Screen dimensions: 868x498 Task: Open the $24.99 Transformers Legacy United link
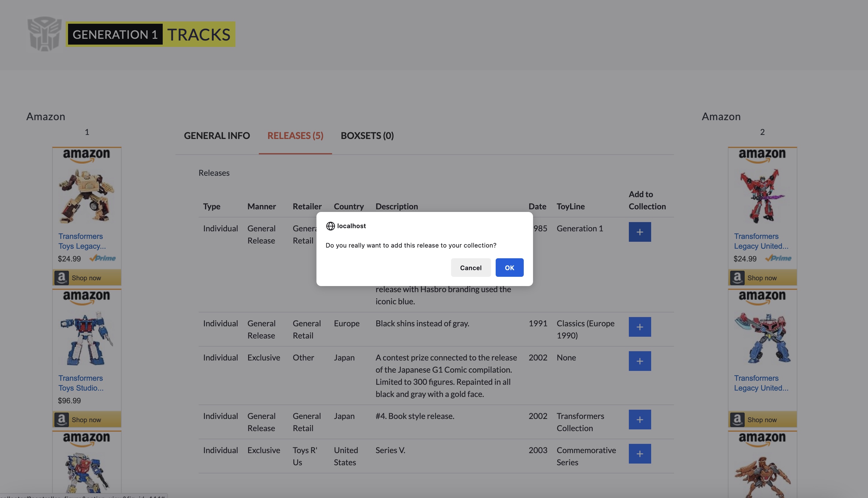(761, 241)
